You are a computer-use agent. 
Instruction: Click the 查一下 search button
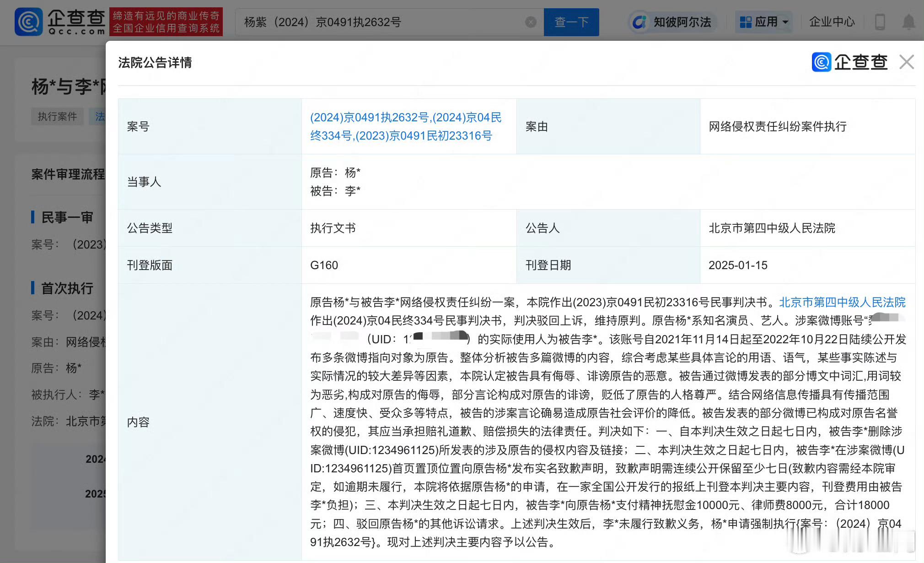pos(571,22)
